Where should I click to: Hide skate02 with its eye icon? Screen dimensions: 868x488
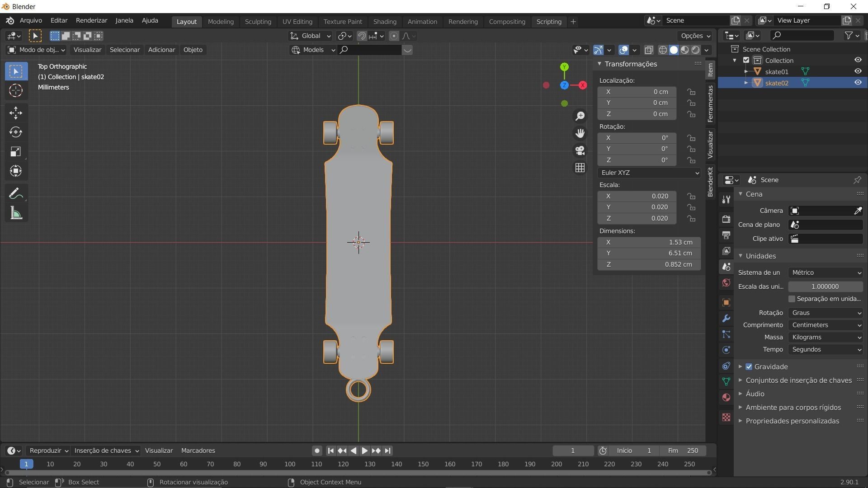858,83
